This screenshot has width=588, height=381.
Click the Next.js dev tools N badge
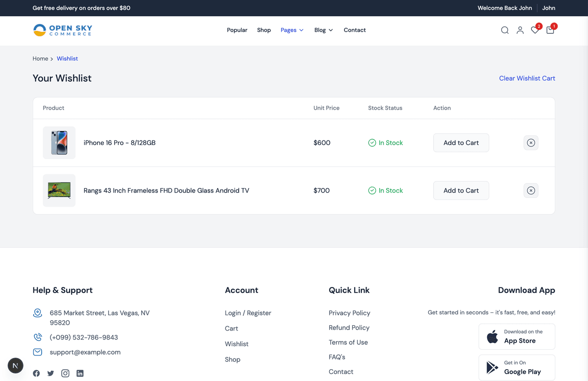point(16,365)
